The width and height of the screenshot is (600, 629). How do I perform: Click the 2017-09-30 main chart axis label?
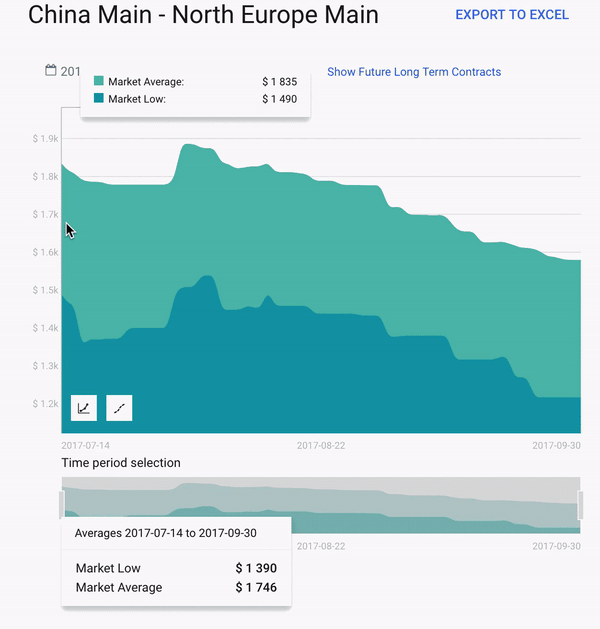(557, 445)
